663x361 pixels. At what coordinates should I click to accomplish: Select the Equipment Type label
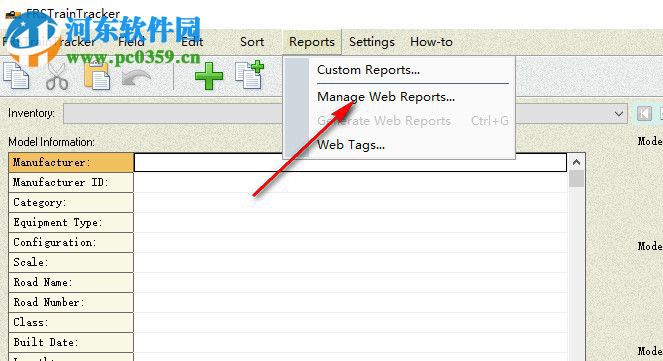(x=71, y=222)
